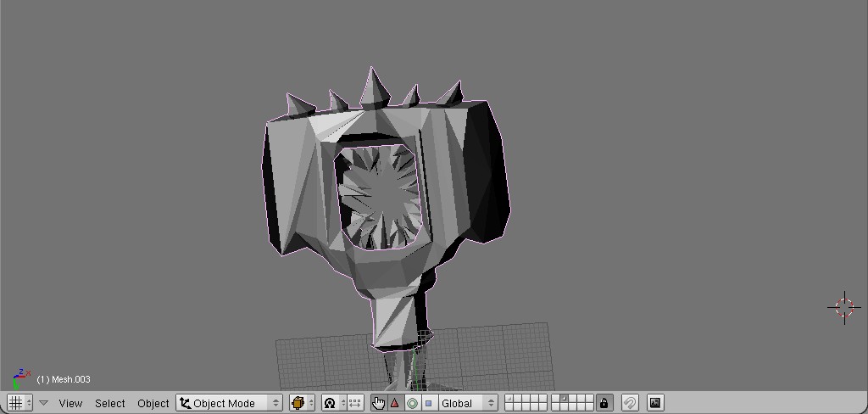This screenshot has width=868, height=414.
Task: Click the first layer button in the layer grid
Action: (509, 399)
